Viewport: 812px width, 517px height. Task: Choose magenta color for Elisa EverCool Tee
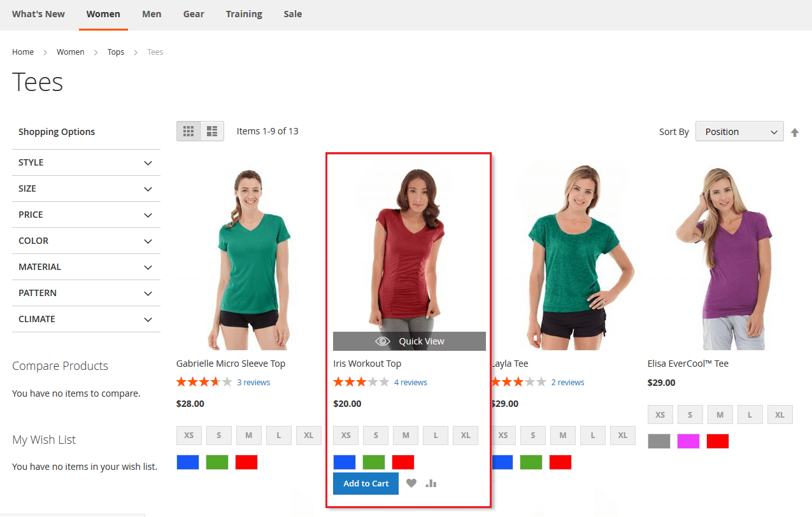point(688,441)
